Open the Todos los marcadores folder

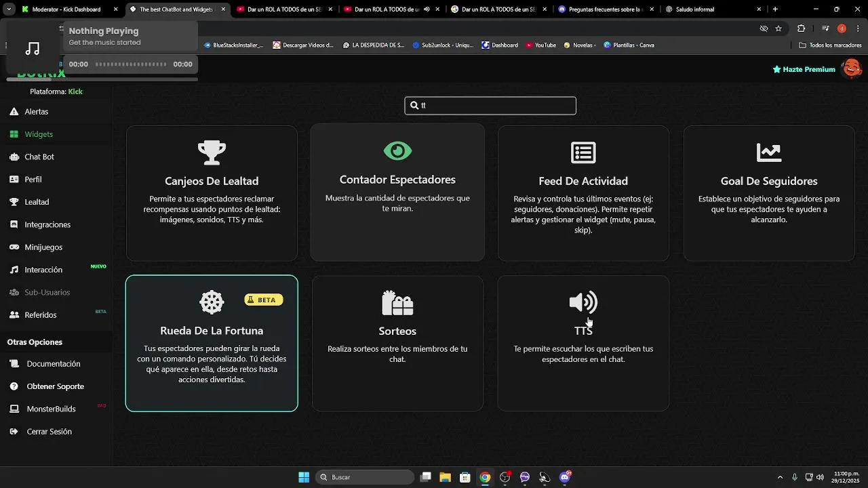pos(830,45)
